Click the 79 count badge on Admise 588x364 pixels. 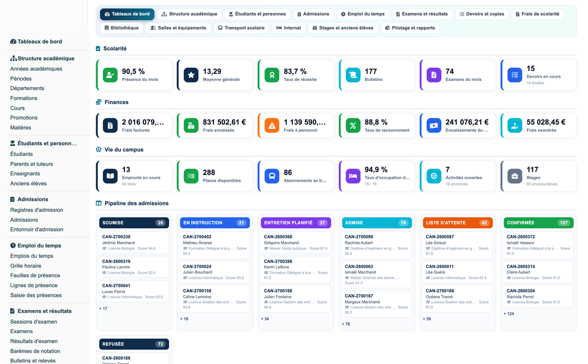click(x=403, y=223)
